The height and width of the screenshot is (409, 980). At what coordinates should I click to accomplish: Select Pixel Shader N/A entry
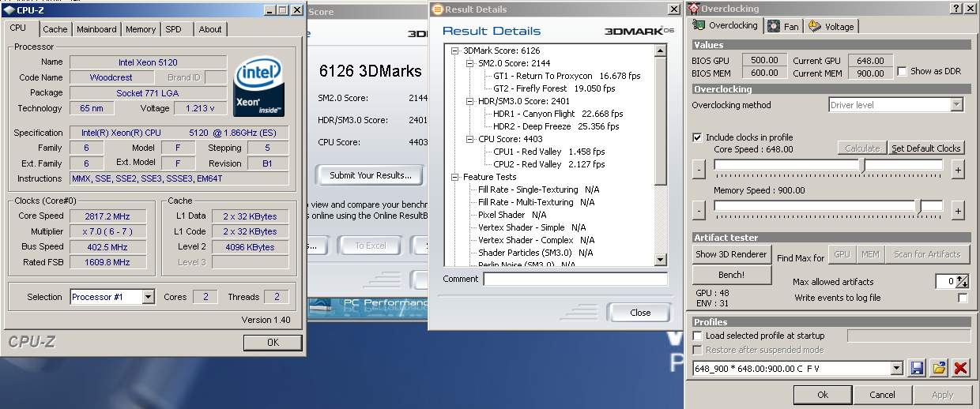512,215
